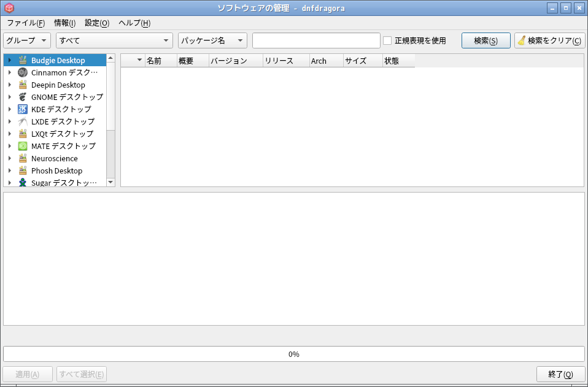Select the GNOME デスクトップ row
Screen dimensions: 588x387
coord(55,97)
